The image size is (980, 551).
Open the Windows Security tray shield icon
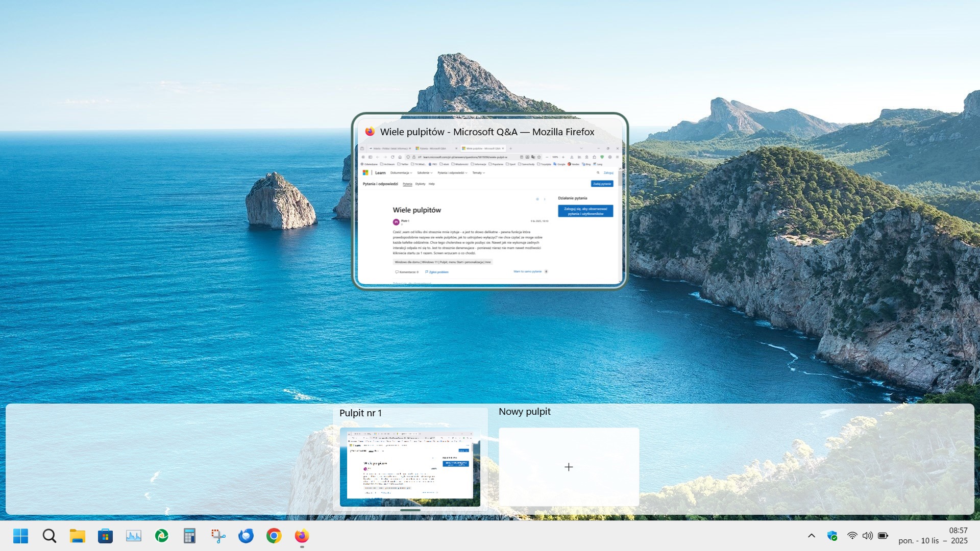832,536
